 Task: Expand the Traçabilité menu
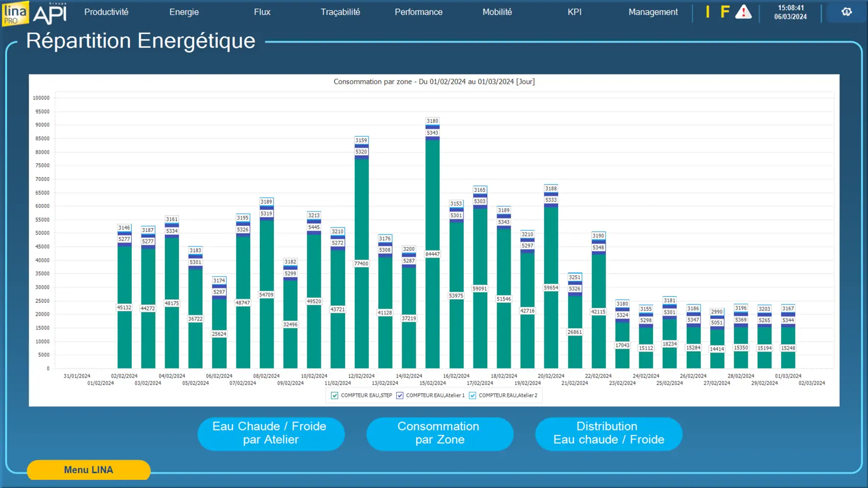[340, 12]
